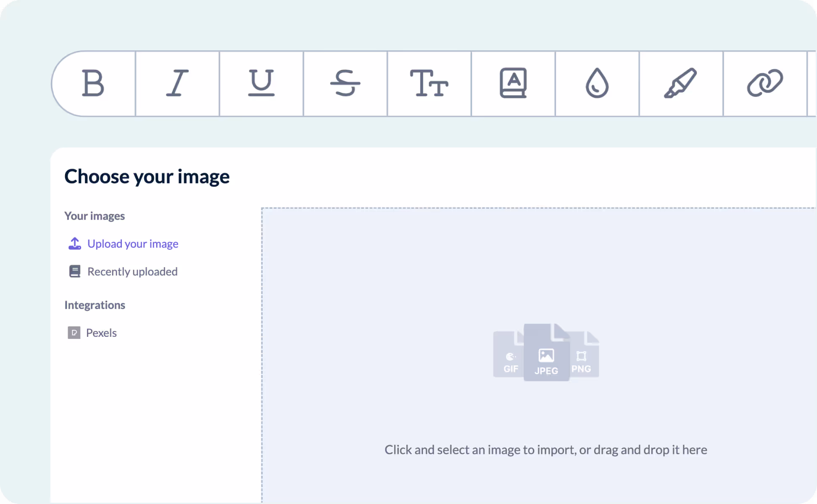
Task: Apply strikethrough formatting
Action: [x=345, y=83]
